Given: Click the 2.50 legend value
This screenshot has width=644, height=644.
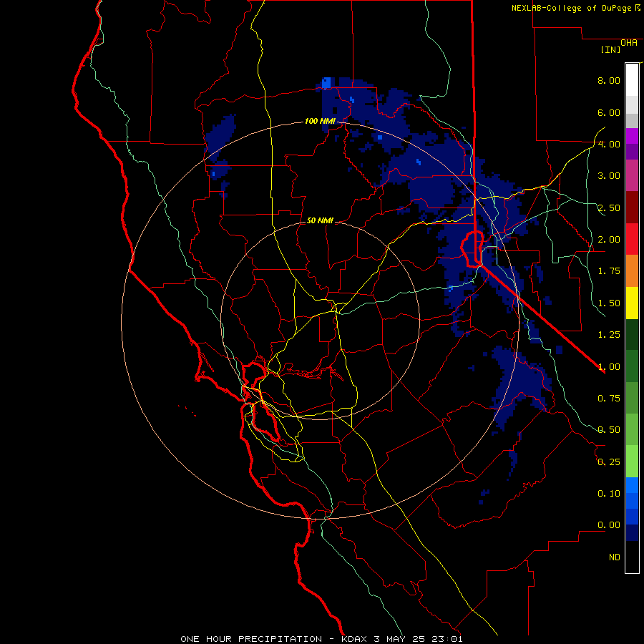Looking at the screenshot, I should pyautogui.click(x=609, y=208).
